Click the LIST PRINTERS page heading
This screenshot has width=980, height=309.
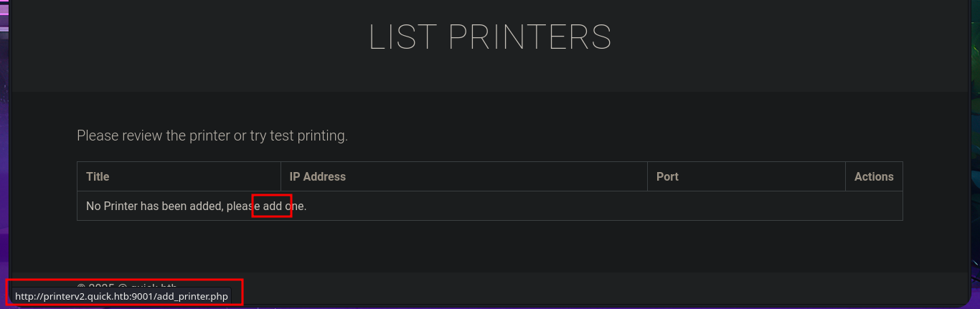(x=490, y=37)
